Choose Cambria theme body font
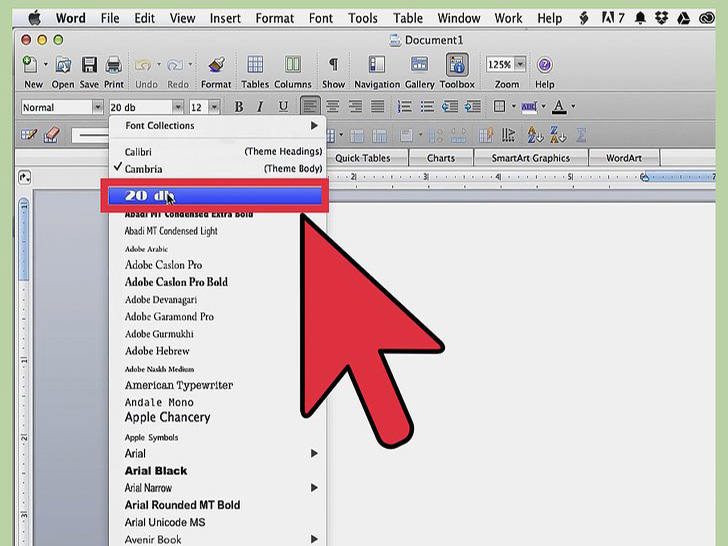This screenshot has height=546, width=728. [x=217, y=169]
